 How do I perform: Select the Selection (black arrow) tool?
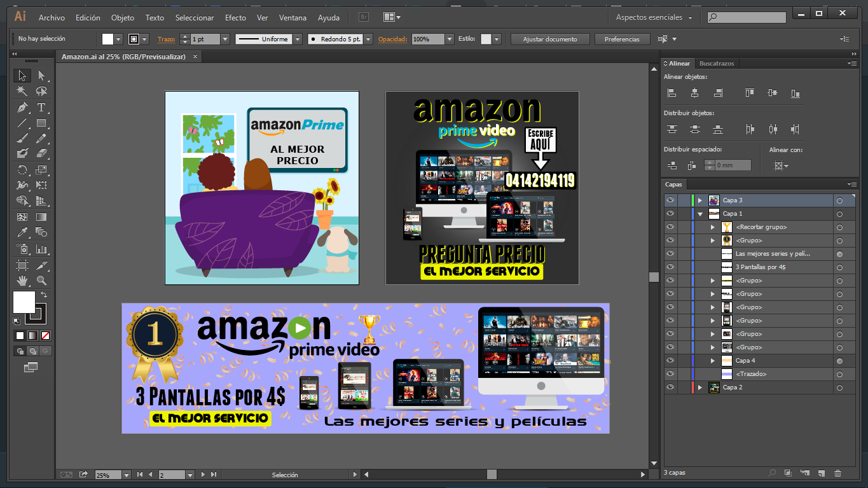22,76
